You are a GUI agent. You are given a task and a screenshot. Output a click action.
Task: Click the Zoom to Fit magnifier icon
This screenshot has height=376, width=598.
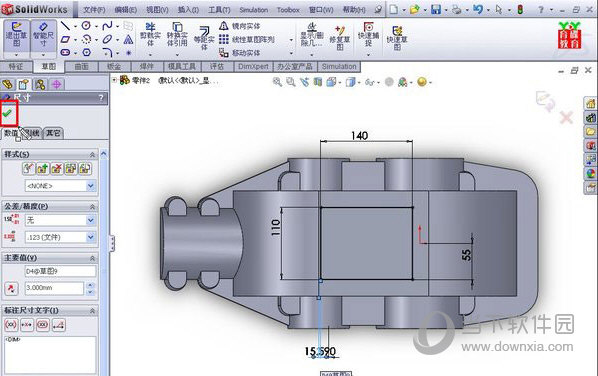click(277, 82)
